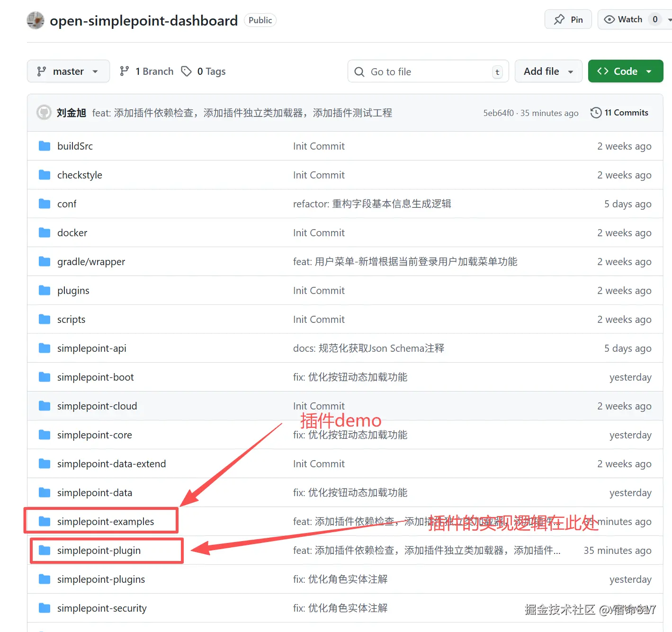
Task: Click the simplepoint-security folder icon
Action: coord(45,608)
